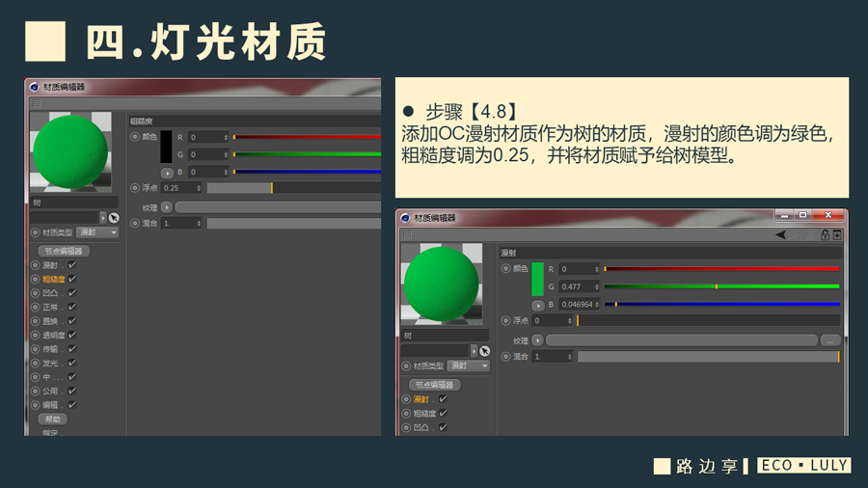Select 漫射 channel tab in left editor

(50, 265)
